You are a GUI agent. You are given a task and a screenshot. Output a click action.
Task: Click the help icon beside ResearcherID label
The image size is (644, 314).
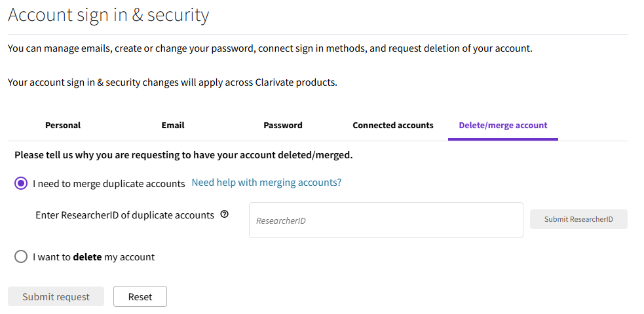[x=225, y=214]
